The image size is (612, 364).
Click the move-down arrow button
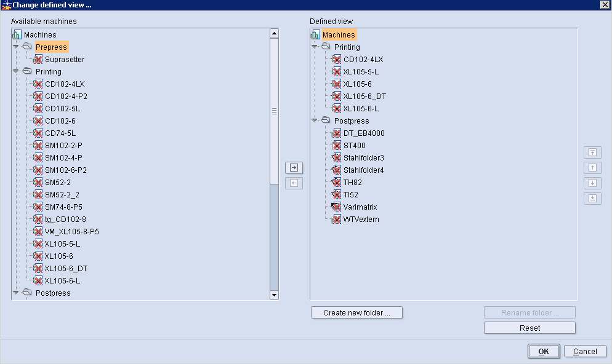(592, 183)
